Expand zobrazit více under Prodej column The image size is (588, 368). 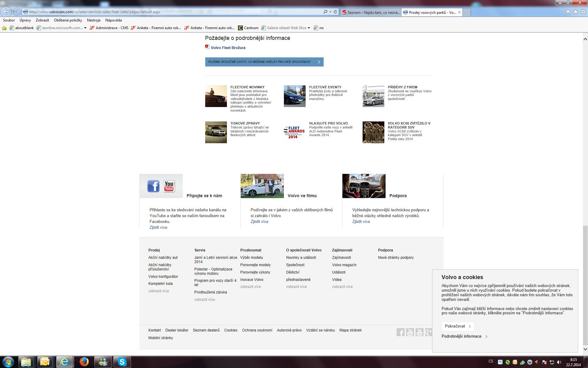click(x=159, y=291)
